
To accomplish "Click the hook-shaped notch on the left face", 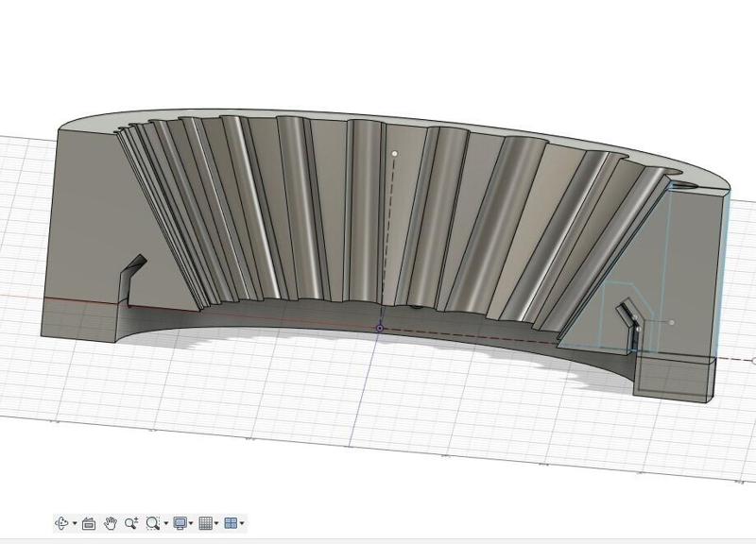I will (130, 274).
